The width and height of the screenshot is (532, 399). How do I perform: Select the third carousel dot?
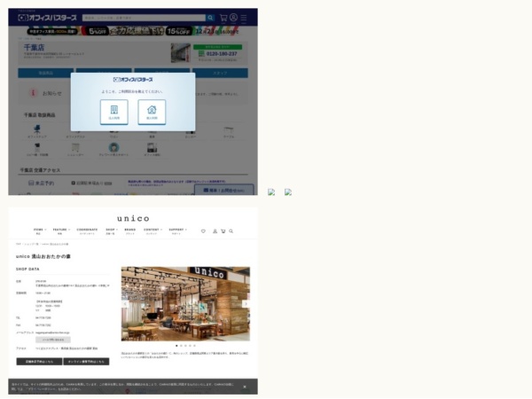185,346
